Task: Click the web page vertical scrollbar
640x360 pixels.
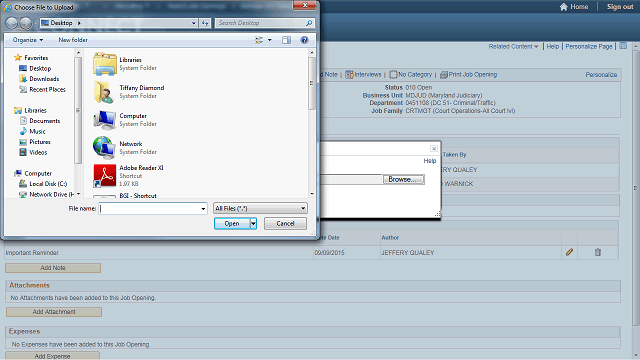Action: 636,188
